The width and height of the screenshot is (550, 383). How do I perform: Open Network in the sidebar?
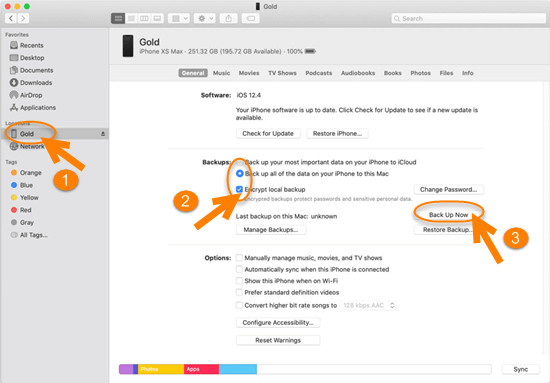point(27,146)
